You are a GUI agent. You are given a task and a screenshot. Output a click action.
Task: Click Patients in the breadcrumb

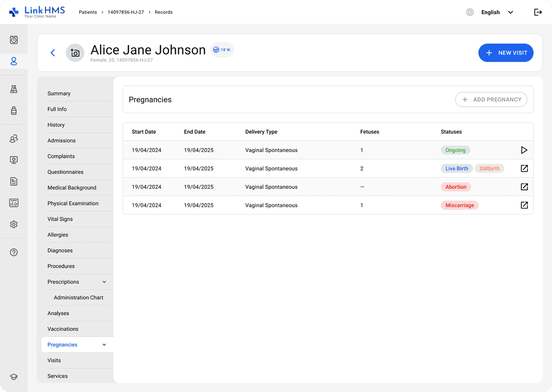tap(88, 12)
